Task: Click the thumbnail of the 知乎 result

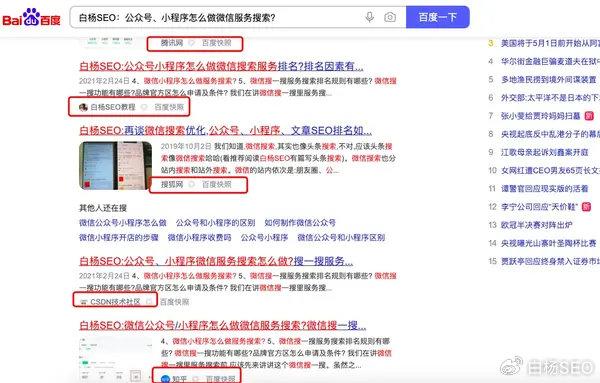Action: 116,360
